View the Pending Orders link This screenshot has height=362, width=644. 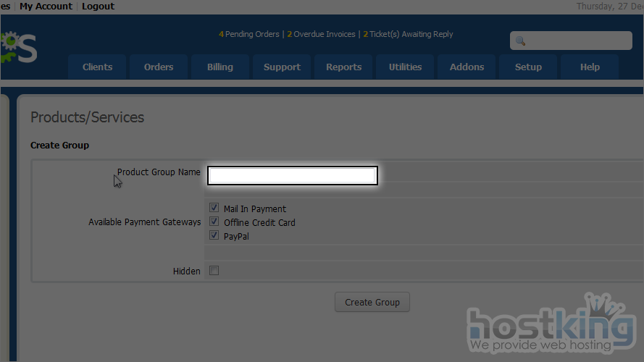251,34
